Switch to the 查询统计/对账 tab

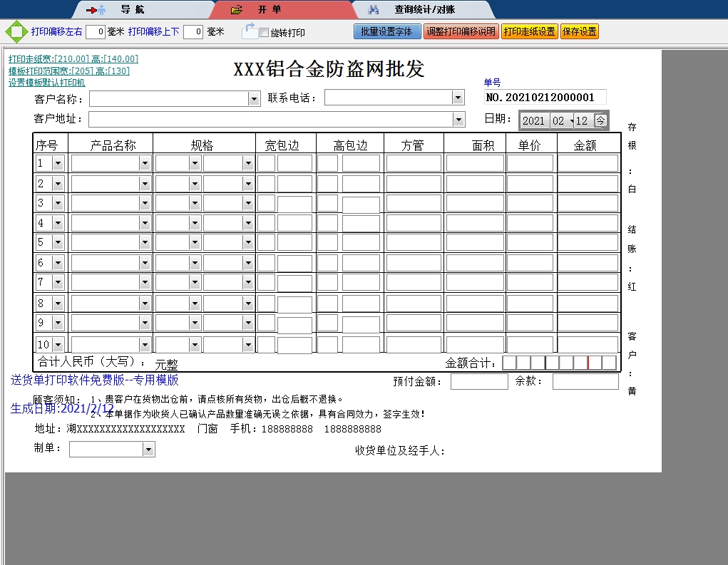[x=425, y=10]
